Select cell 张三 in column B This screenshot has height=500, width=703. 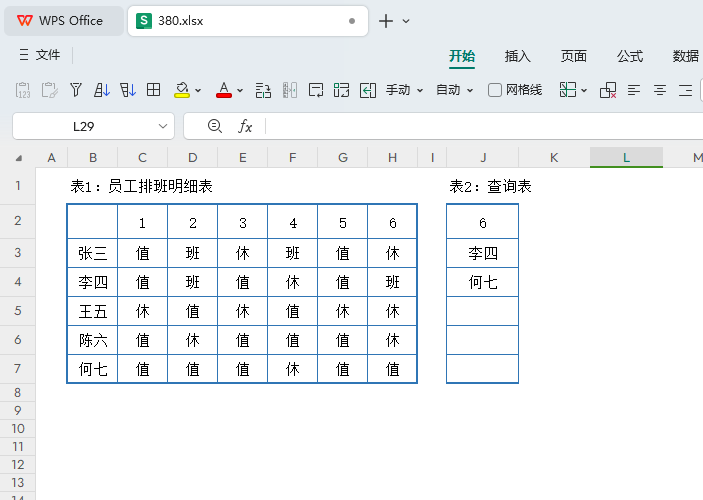click(x=92, y=253)
